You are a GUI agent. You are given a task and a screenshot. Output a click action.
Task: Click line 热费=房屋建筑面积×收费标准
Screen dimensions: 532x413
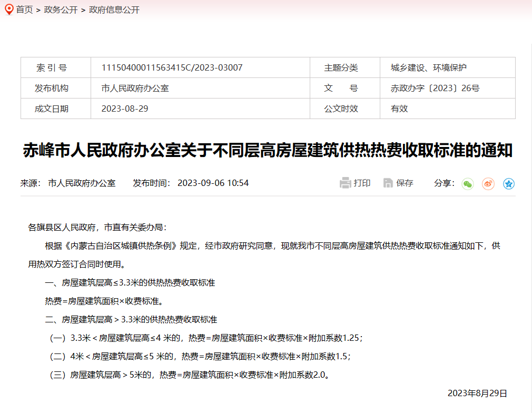click(104, 301)
